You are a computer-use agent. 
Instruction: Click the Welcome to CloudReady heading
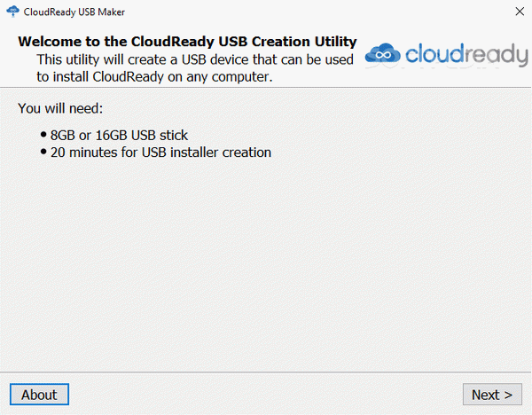(187, 42)
